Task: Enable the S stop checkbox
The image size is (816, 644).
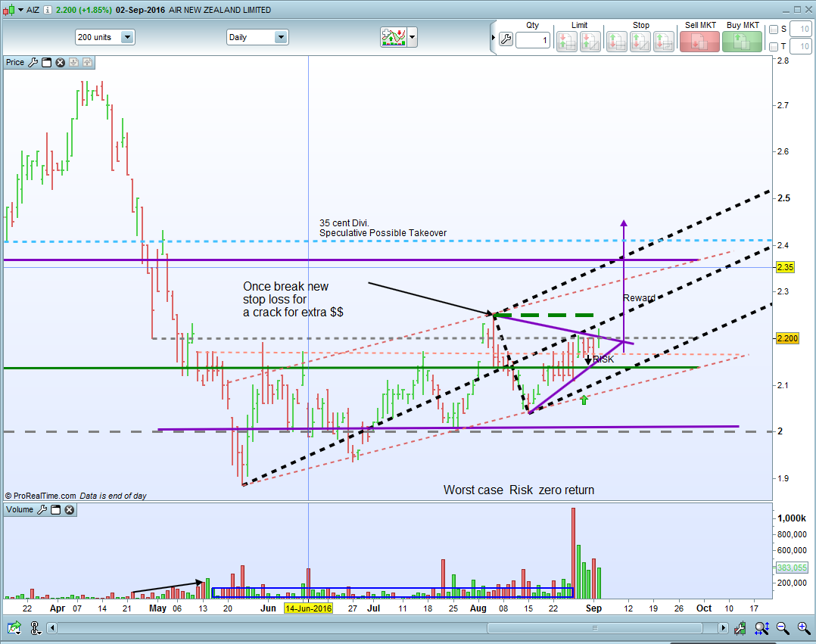Action: click(x=774, y=30)
